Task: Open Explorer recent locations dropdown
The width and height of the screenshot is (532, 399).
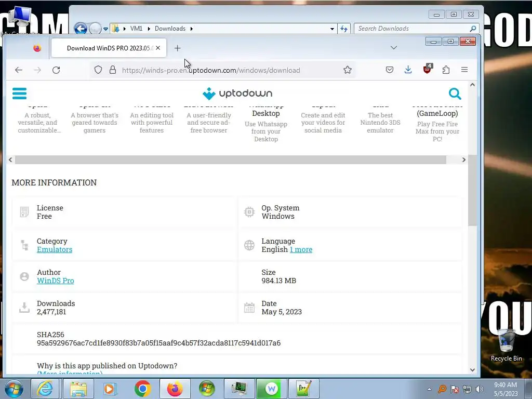Action: (105, 29)
